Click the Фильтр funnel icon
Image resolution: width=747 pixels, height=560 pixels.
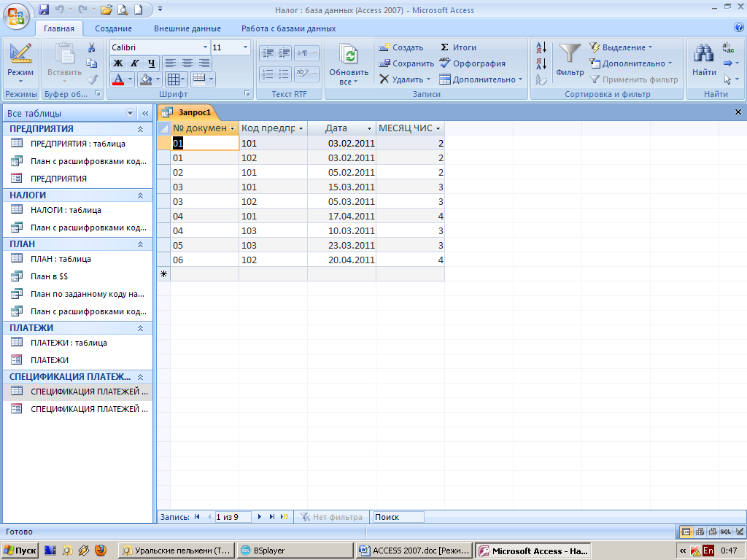[570, 60]
